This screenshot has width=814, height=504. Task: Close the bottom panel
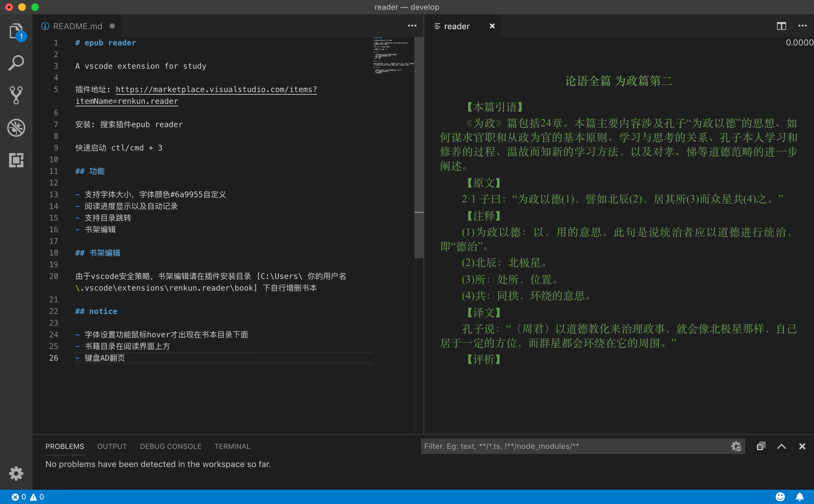(802, 446)
